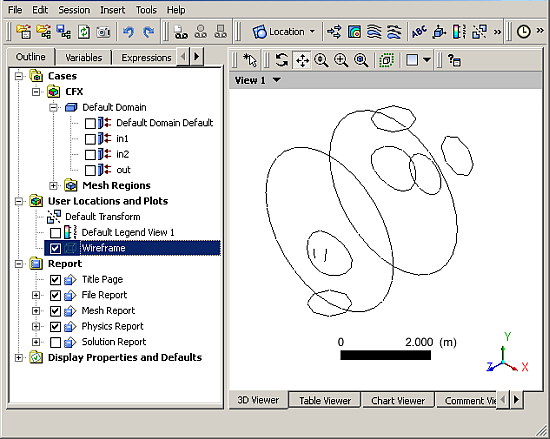The width and height of the screenshot is (550, 439).
Task: Uncheck the Wireframe visibility checkbox
Action: (x=55, y=249)
